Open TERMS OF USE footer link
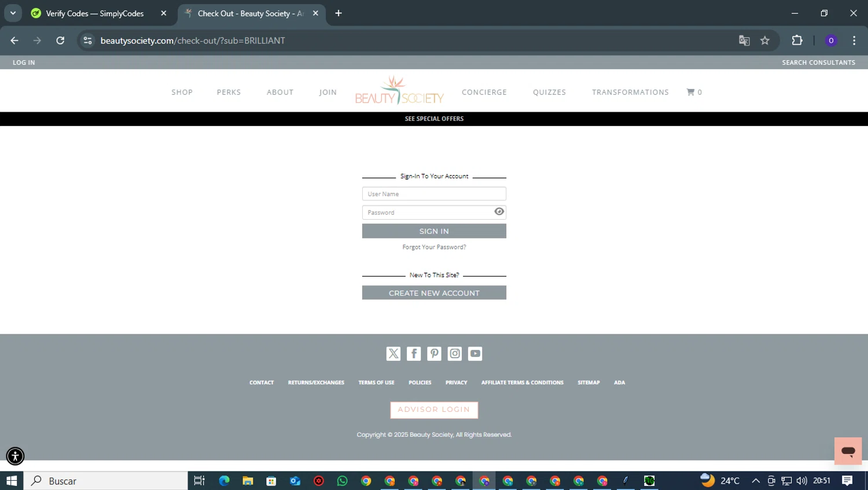Screen dimensions: 868x490 (376, 382)
